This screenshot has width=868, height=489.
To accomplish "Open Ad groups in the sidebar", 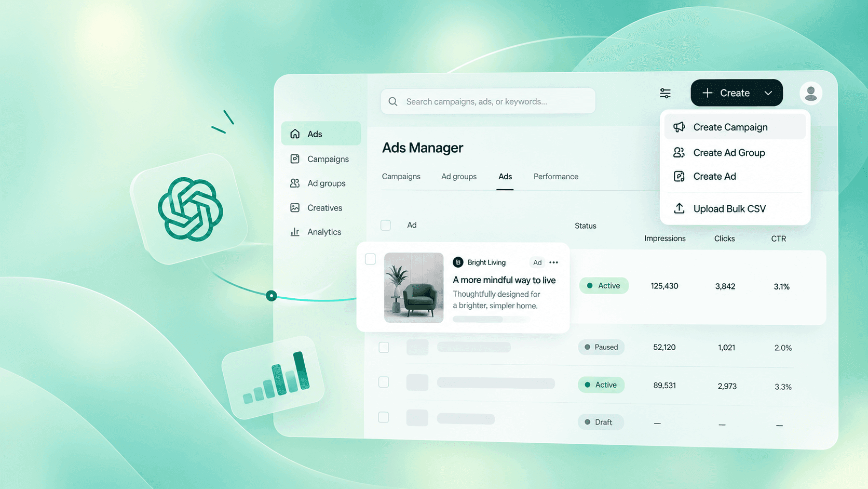I will (x=321, y=183).
